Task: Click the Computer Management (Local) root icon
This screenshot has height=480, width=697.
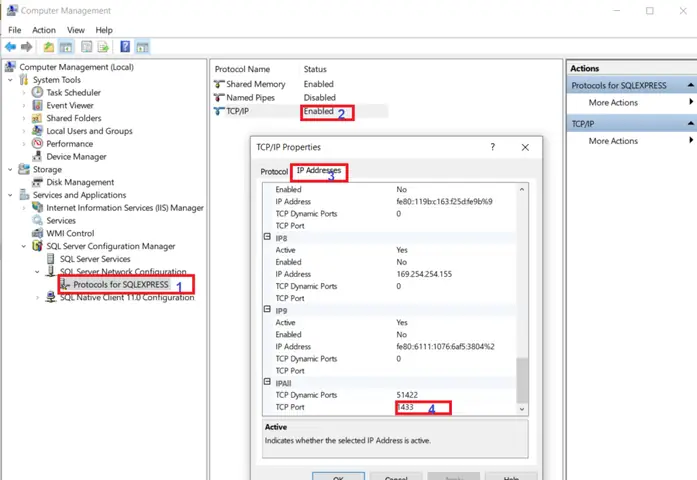Action: (x=10, y=67)
